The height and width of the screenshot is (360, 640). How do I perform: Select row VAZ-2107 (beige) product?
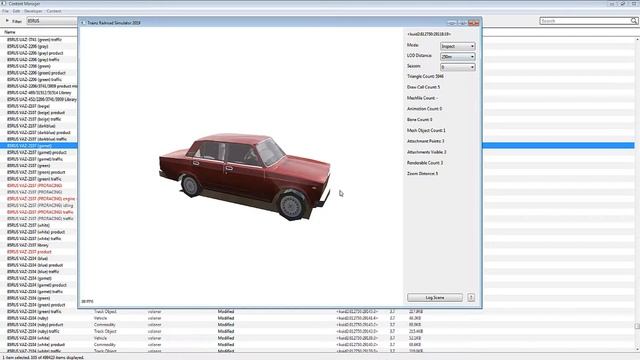point(36,113)
